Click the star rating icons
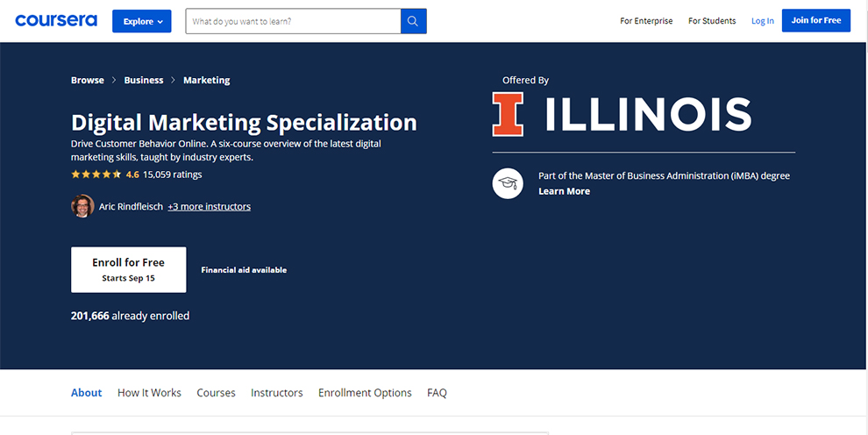This screenshot has height=435, width=868. click(x=96, y=175)
